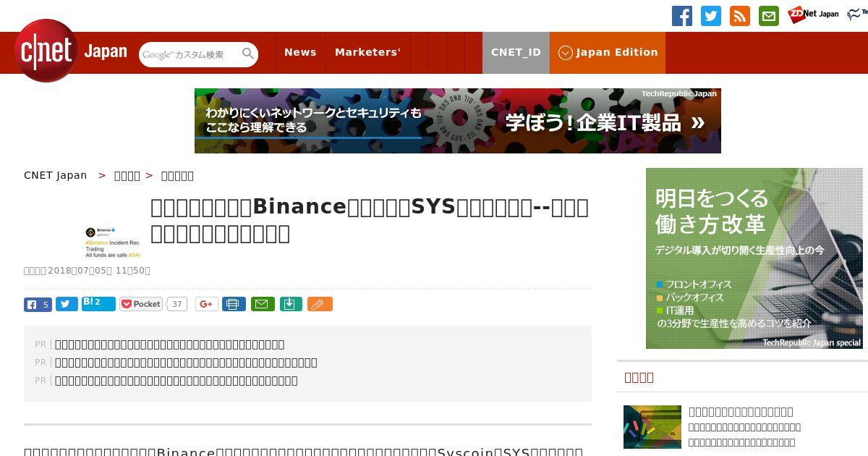Open the Marketers' menu
The height and width of the screenshot is (456, 868).
coord(367,52)
